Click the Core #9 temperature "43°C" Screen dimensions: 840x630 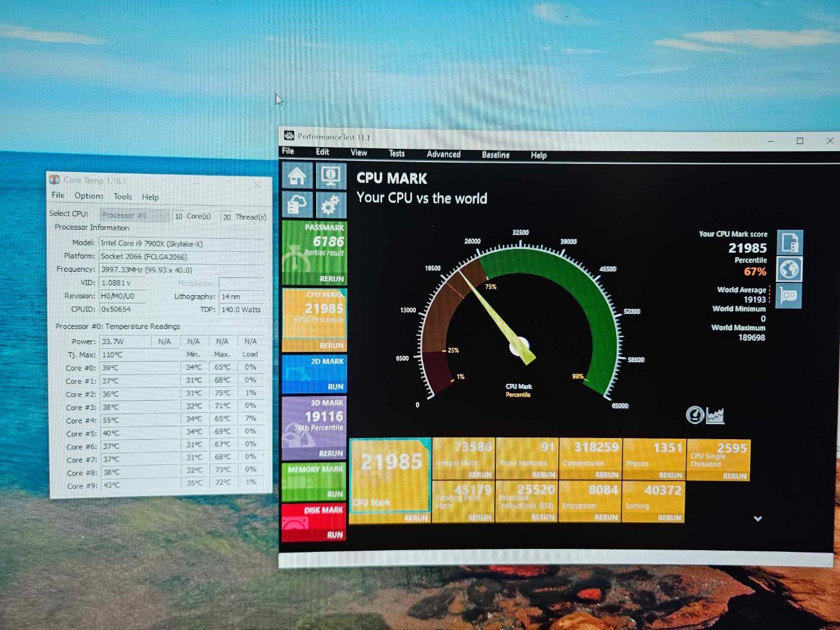point(139,485)
